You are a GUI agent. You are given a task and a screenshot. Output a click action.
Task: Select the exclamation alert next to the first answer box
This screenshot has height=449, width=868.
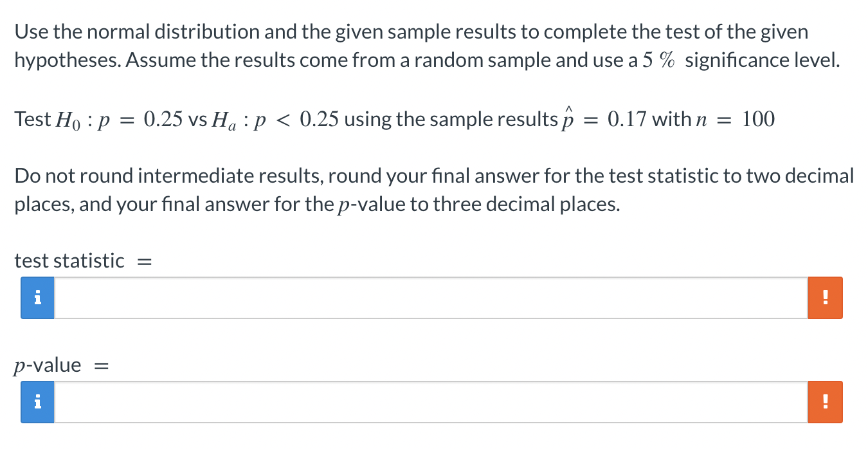pos(825,297)
